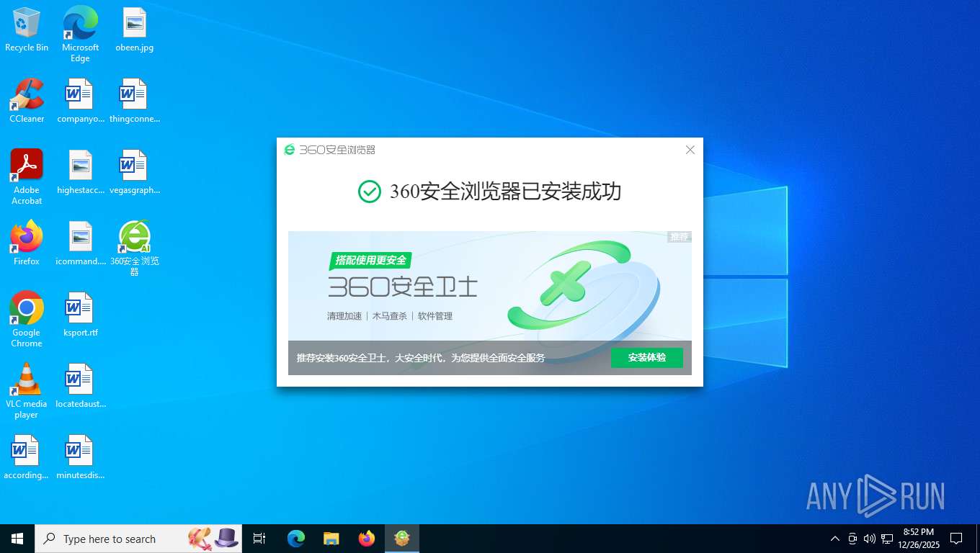The width and height of the screenshot is (980, 553).
Task: Select the vegasgraph... Word document
Action: point(134,172)
